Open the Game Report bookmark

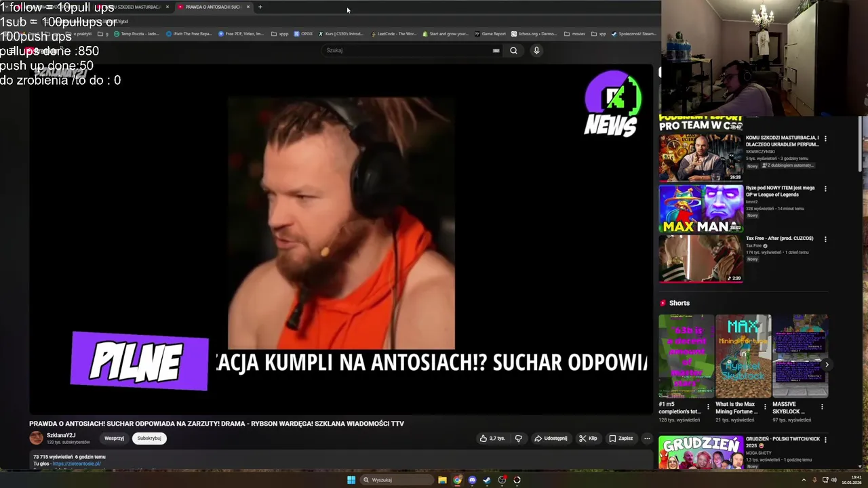click(490, 33)
